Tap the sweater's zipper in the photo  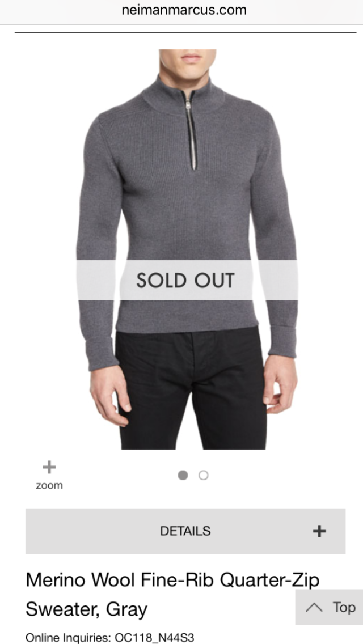(191, 130)
